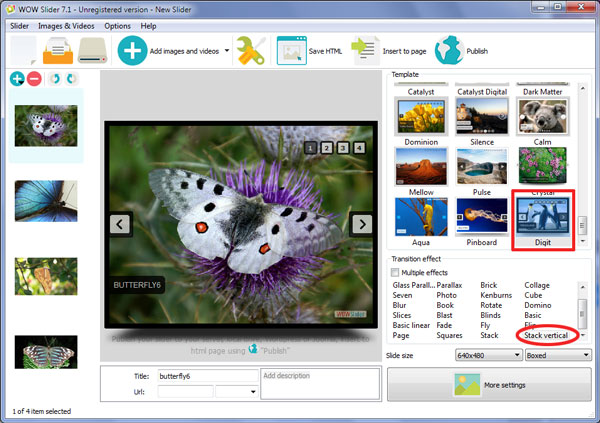Image resolution: width=600 pixels, height=423 pixels.
Task: Click the Transition effect list scrollbar handle
Action: [582, 314]
